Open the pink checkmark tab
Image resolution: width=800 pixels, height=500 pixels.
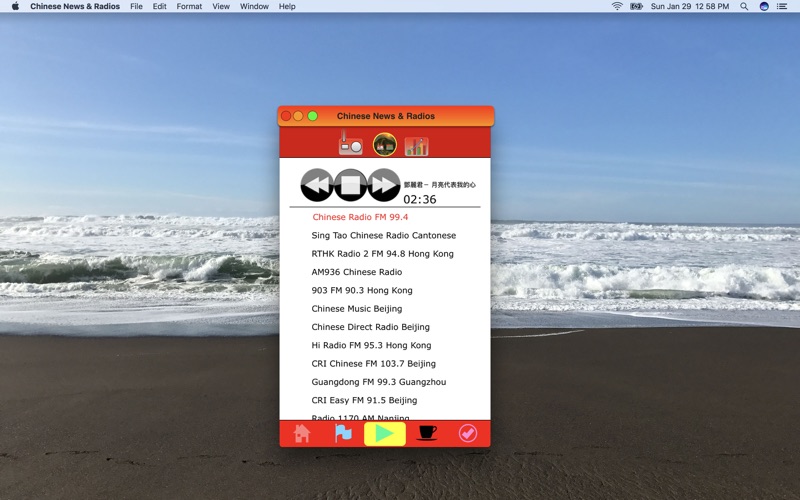[x=468, y=433]
